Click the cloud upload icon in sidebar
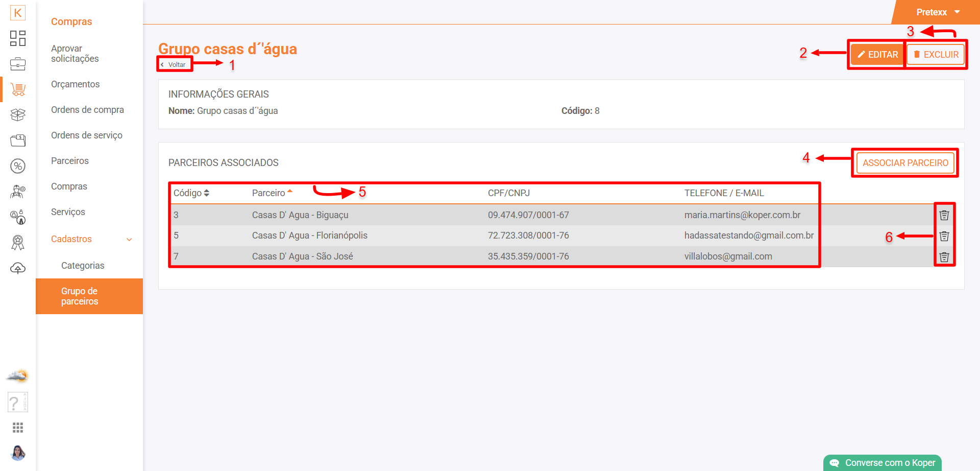Viewport: 980px width, 471px height. pos(18,268)
